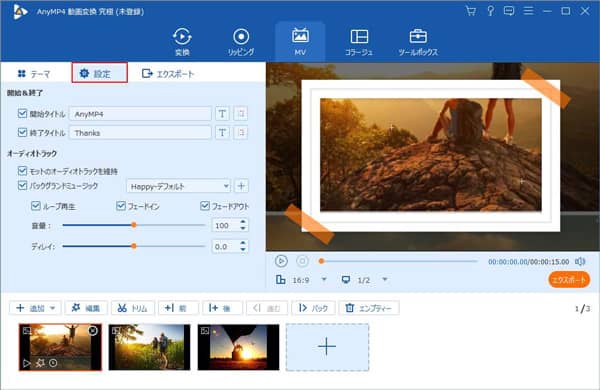Click the エンプティー trash button
This screenshot has width=600, height=390.
(x=369, y=308)
